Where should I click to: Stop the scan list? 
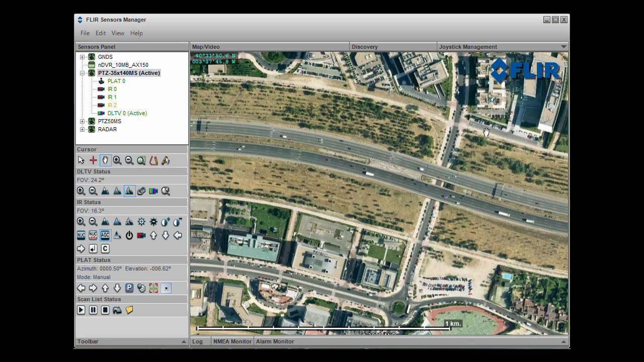point(105,310)
